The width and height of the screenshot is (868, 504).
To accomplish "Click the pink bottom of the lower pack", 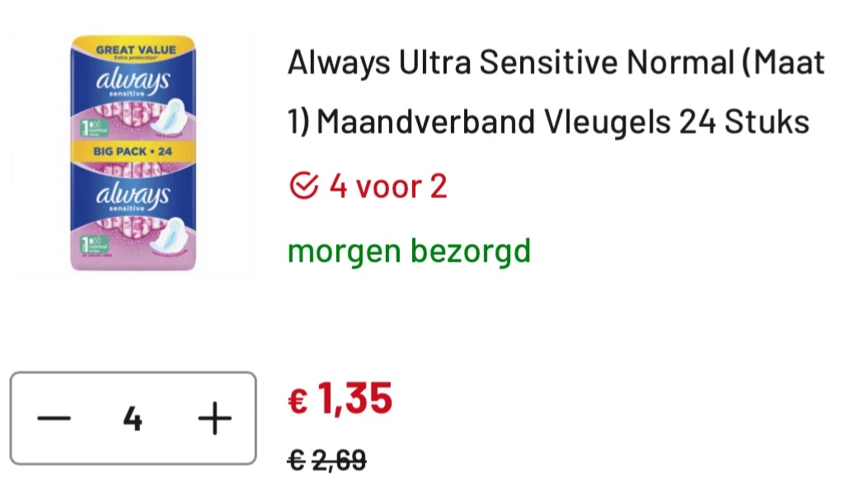I will pos(133,260).
